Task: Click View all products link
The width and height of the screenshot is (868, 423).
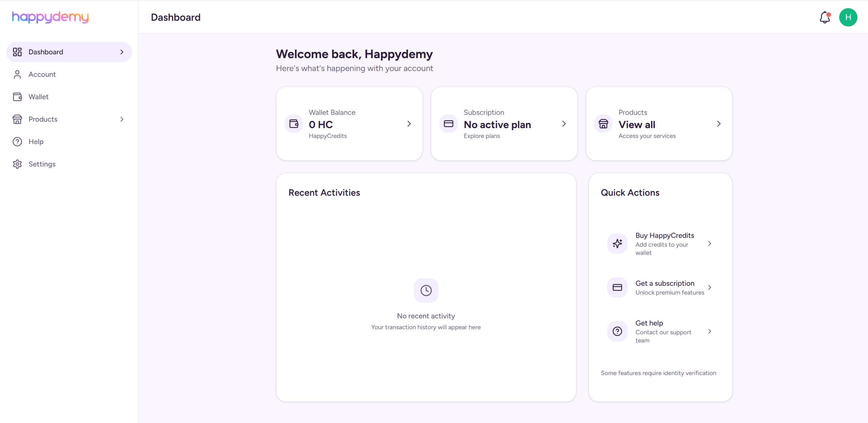Action: pos(637,125)
